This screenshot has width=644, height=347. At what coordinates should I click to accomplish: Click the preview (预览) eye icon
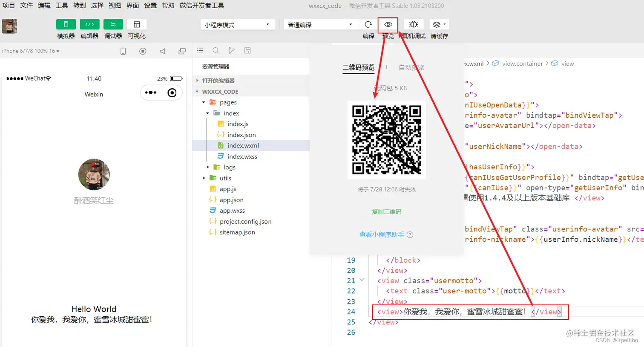[388, 24]
